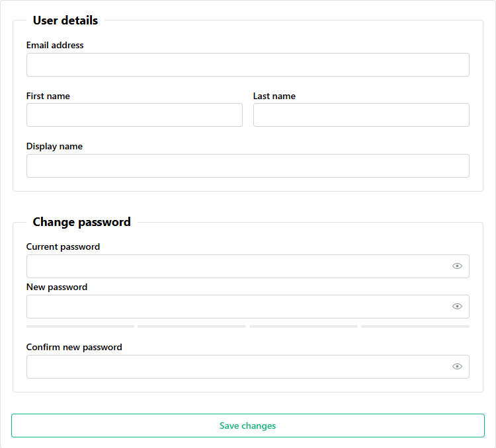Click the Change password section heading
The image size is (496, 448).
[x=81, y=222]
